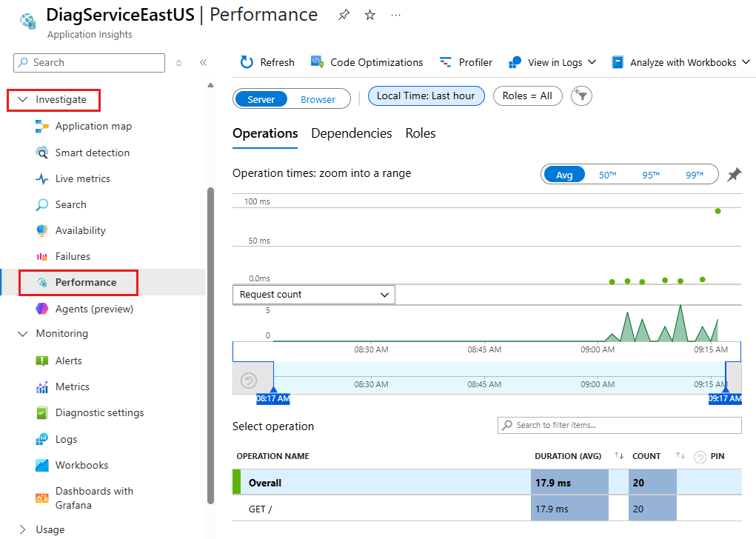Click the sidebar vertical scrollbar
756x539 pixels.
click(210, 345)
